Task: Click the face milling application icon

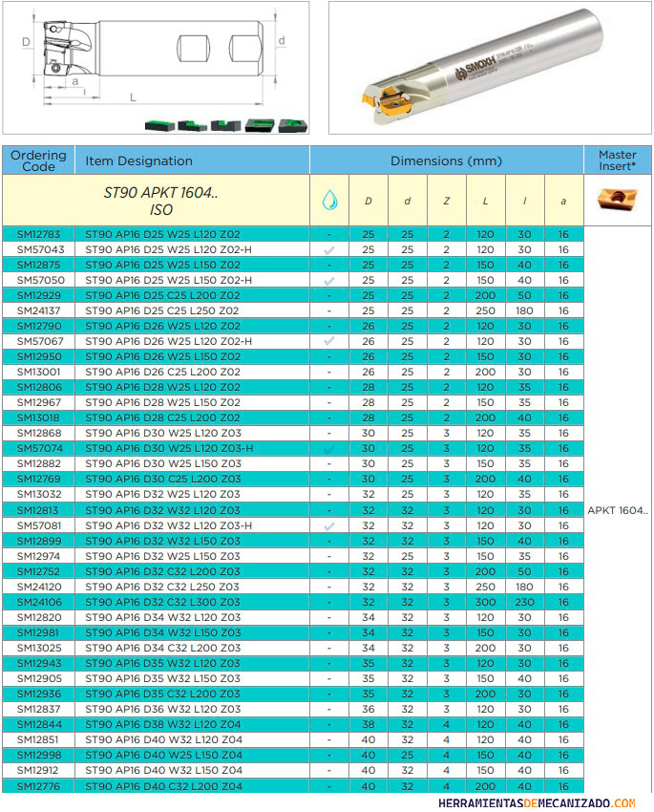Action: [x=160, y=125]
